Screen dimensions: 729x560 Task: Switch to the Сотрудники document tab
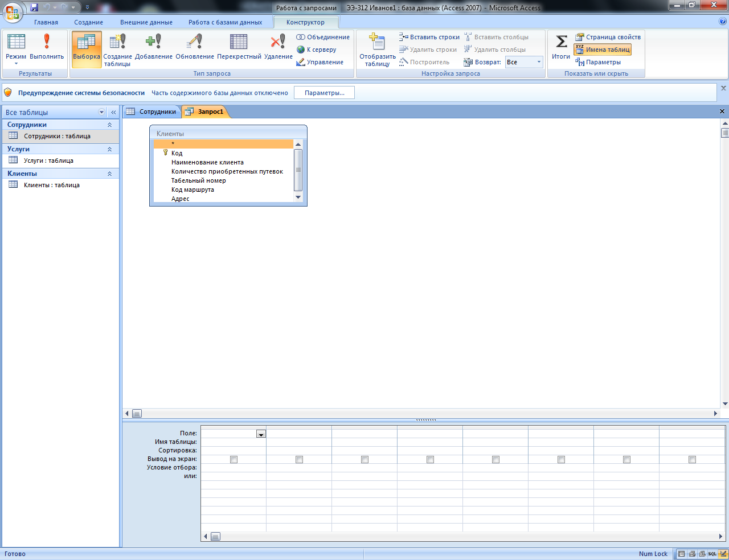151,112
